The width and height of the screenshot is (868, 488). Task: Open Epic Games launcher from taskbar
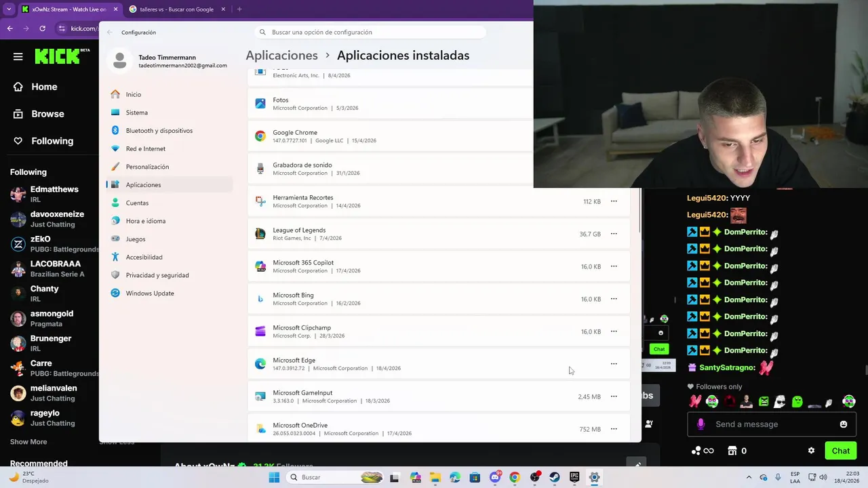[x=574, y=477]
